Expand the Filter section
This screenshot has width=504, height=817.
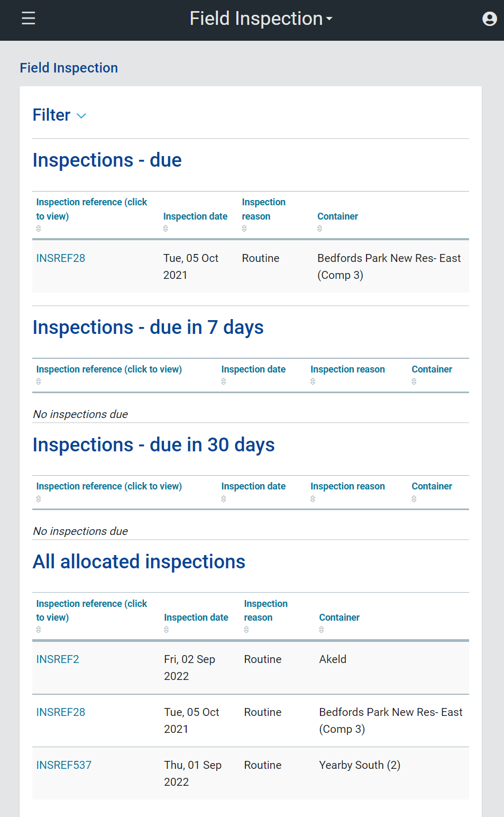[59, 115]
